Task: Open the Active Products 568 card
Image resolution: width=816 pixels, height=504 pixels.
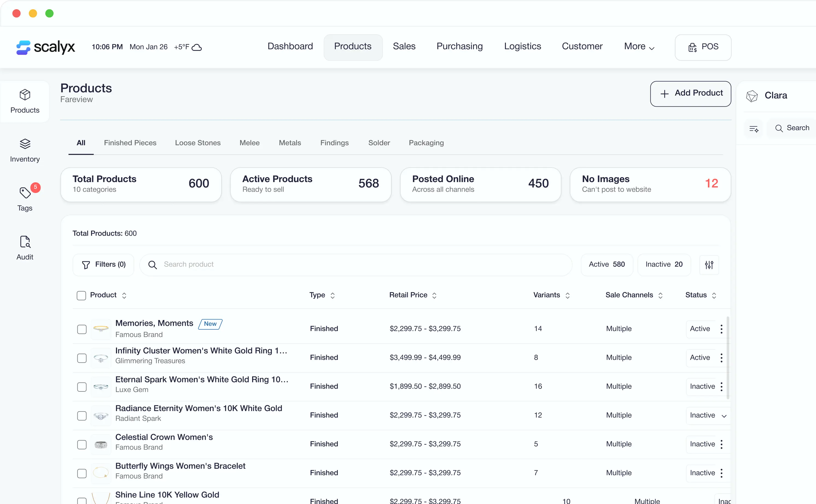Action: [x=310, y=184]
